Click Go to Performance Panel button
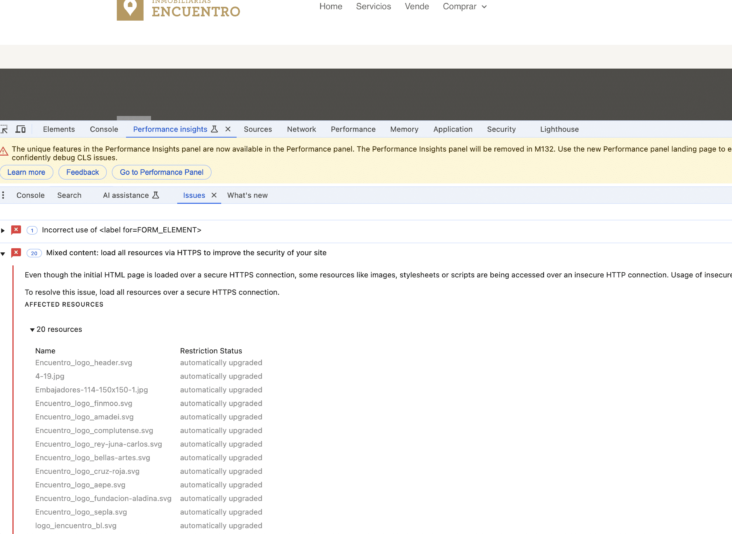The height and width of the screenshot is (534, 732). pyautogui.click(x=161, y=172)
